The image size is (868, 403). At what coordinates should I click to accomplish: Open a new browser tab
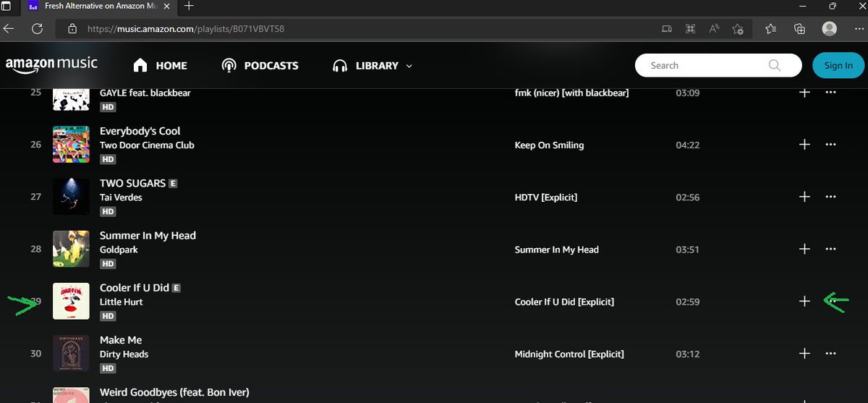[x=189, y=6]
